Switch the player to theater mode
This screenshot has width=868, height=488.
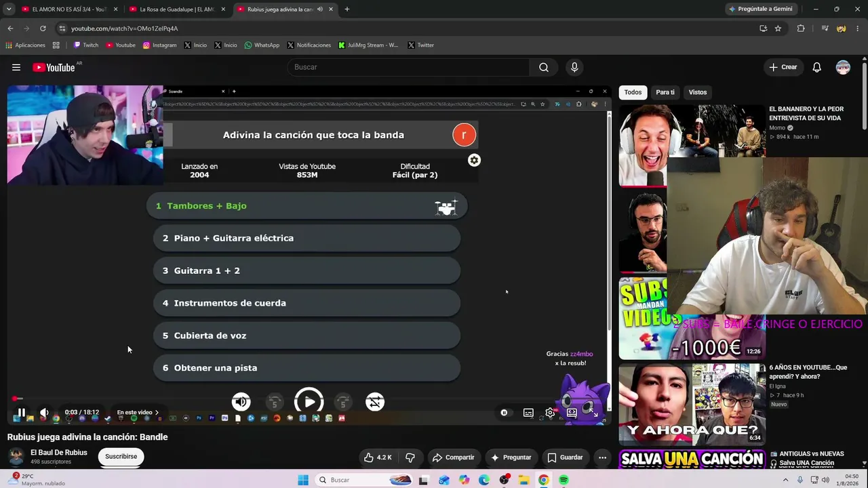[x=572, y=412]
